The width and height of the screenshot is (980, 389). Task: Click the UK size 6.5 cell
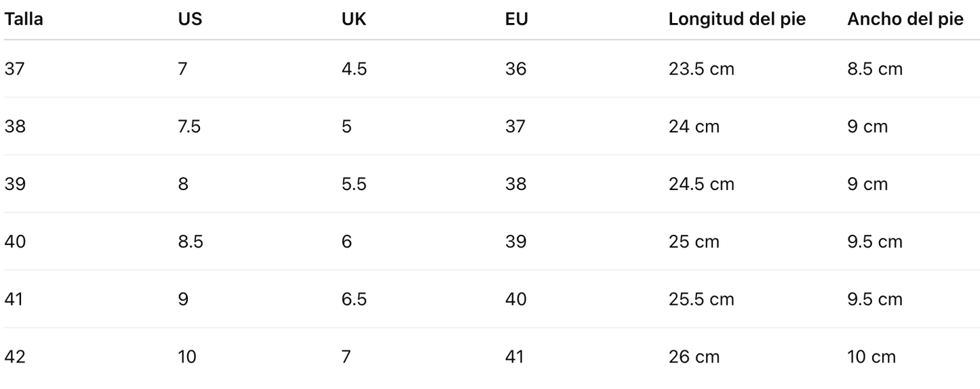tap(354, 299)
